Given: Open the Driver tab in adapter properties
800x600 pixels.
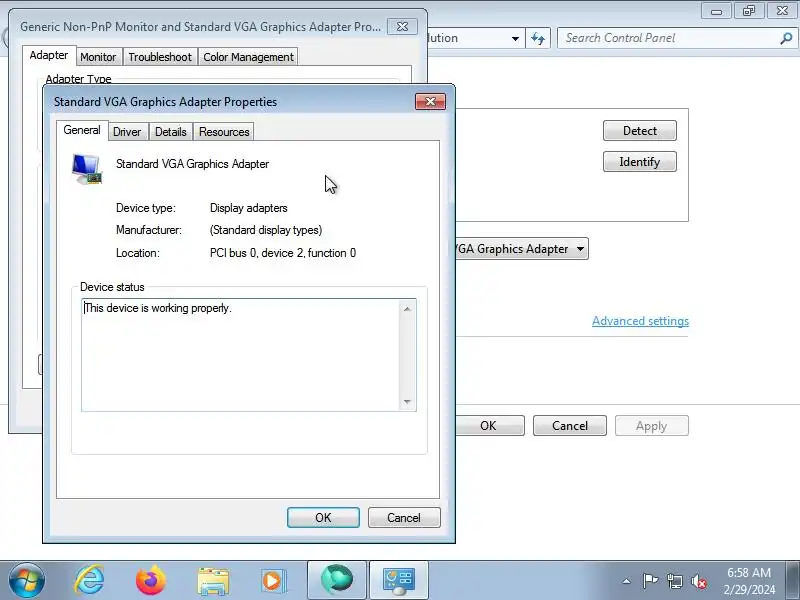Looking at the screenshot, I should pos(127,132).
